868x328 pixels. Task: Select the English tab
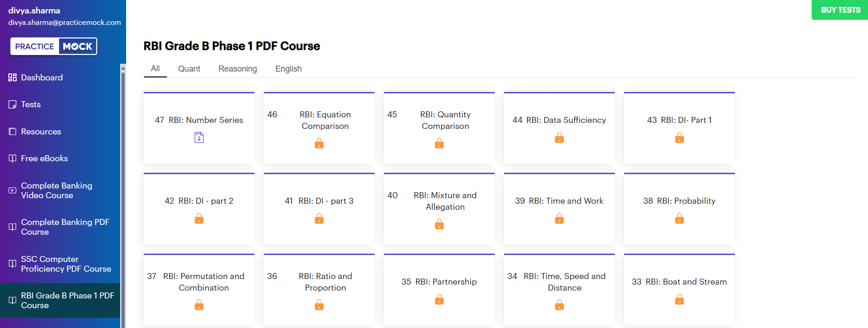point(288,69)
